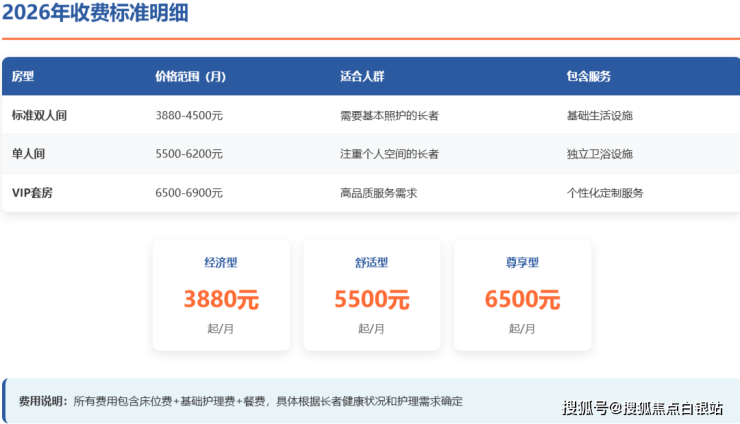Select the 尊享型 6500元 price

(x=522, y=298)
